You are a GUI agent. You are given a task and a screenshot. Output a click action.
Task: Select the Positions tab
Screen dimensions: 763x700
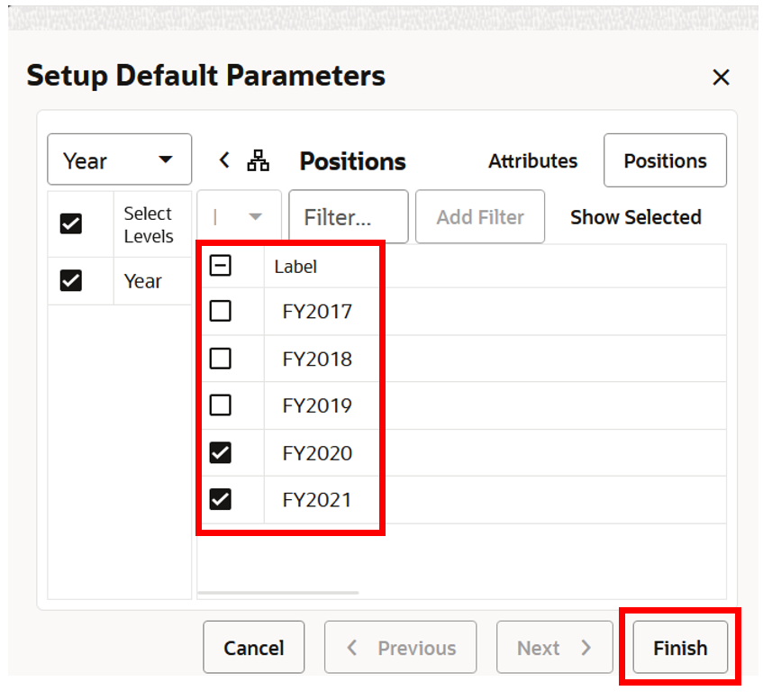coord(665,160)
